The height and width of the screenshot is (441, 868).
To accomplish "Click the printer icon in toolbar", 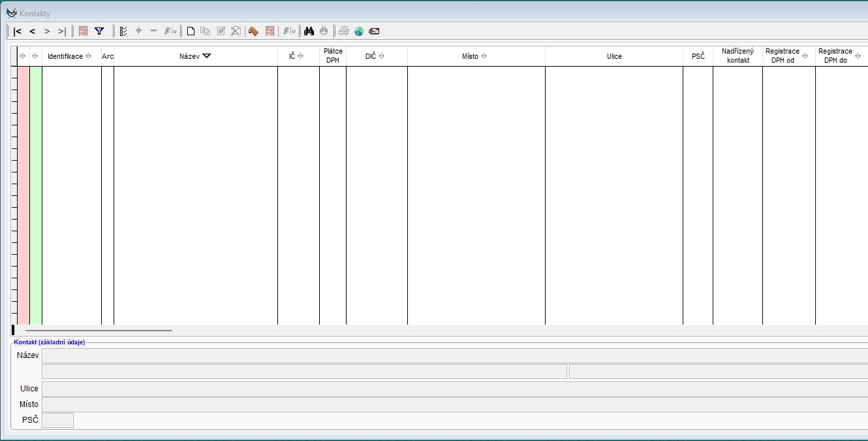I will pos(344,31).
